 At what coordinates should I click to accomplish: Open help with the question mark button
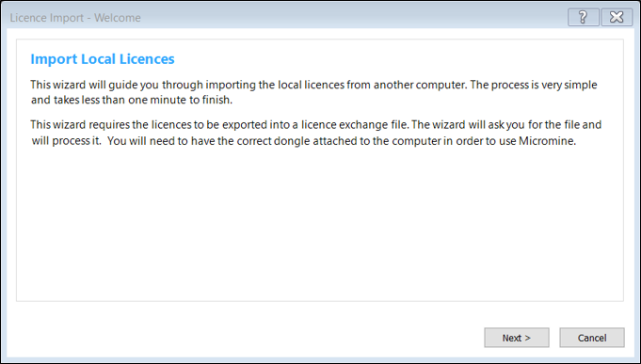pyautogui.click(x=584, y=17)
